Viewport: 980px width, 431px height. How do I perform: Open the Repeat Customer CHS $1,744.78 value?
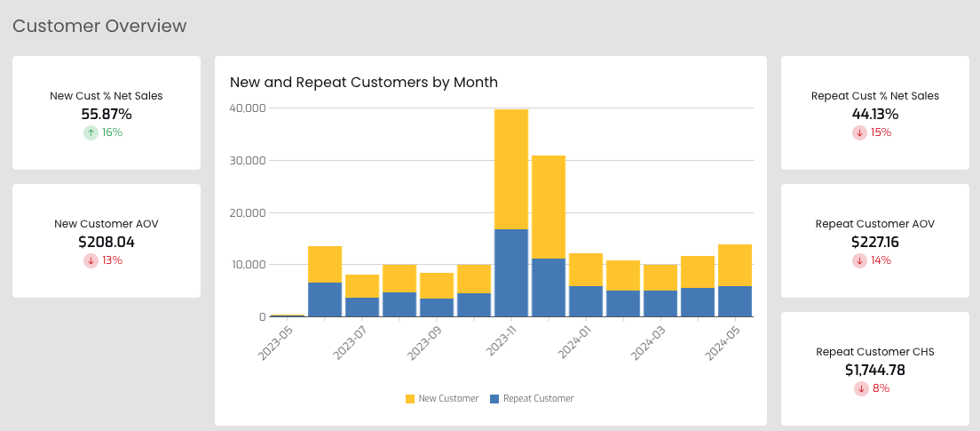(x=875, y=370)
